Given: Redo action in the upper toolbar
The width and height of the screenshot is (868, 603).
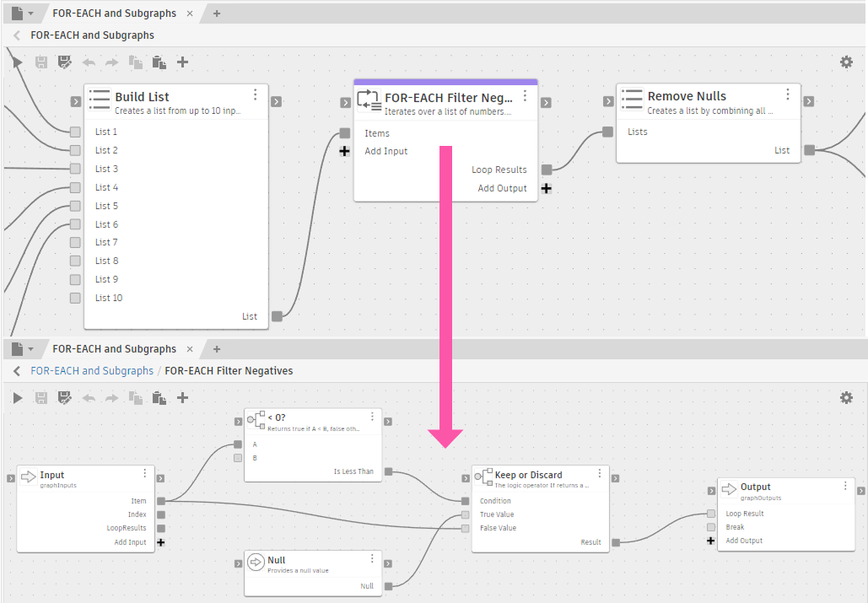Looking at the screenshot, I should coord(112,62).
